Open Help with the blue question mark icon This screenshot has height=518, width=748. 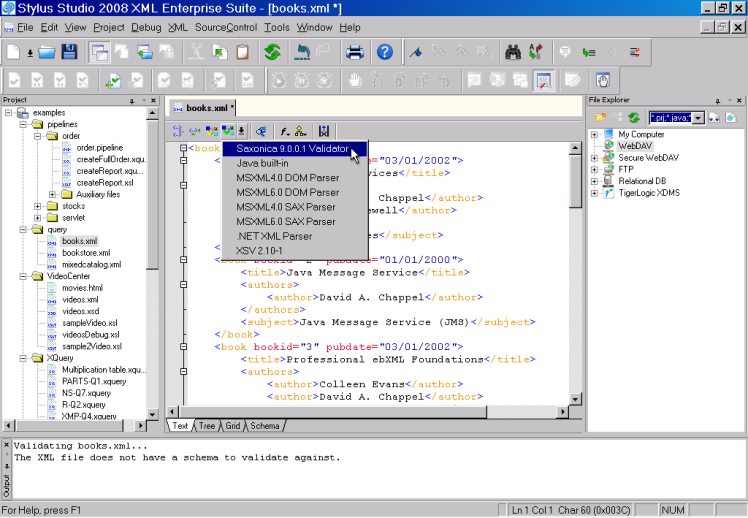click(x=384, y=52)
